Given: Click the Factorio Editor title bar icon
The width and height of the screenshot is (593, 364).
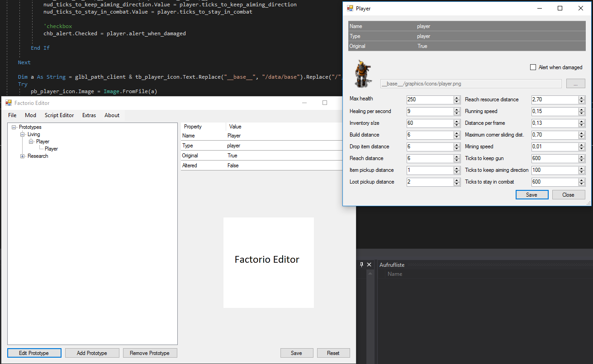Looking at the screenshot, I should [x=9, y=103].
